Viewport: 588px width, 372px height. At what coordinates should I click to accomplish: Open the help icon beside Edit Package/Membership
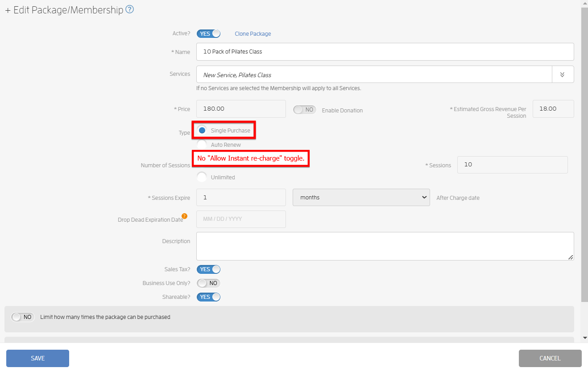[130, 9]
